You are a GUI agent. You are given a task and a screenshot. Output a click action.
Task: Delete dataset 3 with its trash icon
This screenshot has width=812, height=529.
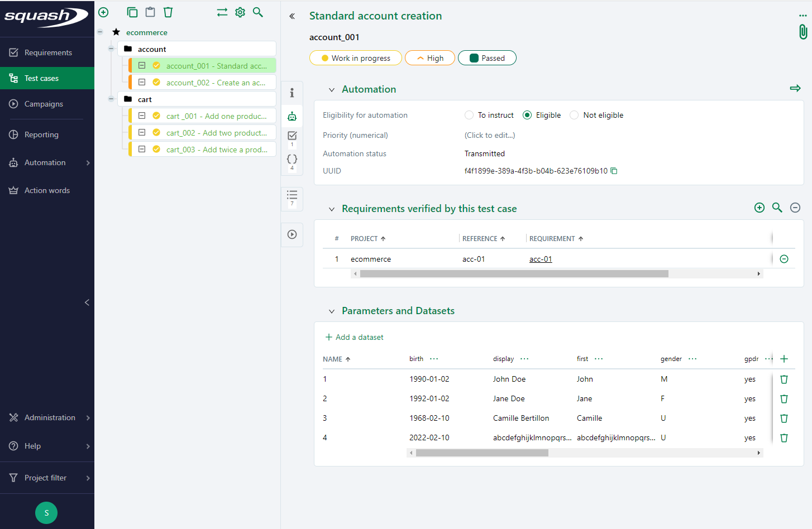784,419
